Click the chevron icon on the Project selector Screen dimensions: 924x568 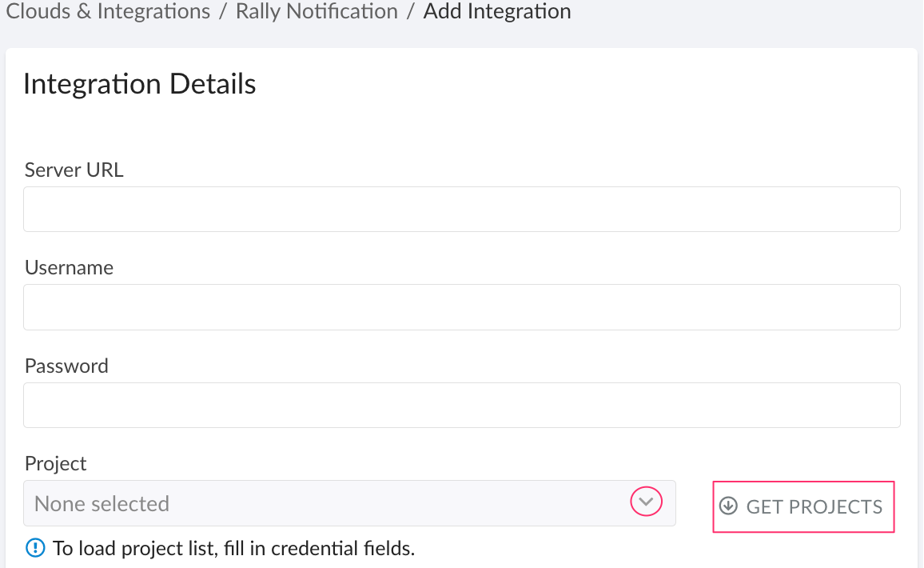(x=646, y=502)
